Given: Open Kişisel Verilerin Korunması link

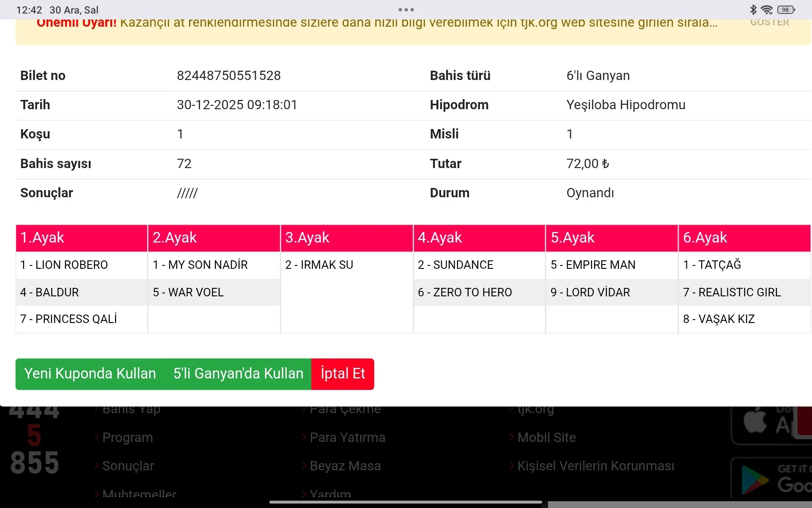Looking at the screenshot, I should 595,466.
